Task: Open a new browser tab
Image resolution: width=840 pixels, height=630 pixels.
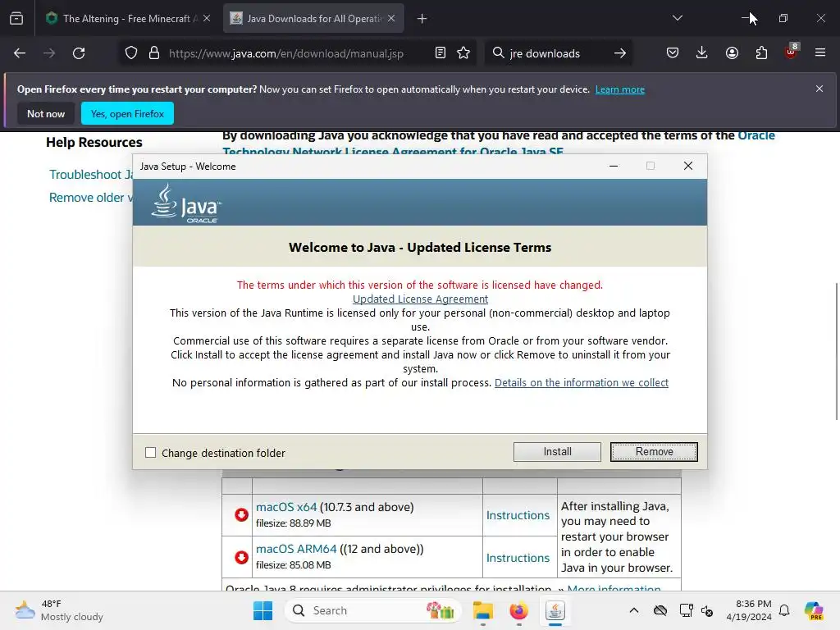Action: [x=422, y=19]
